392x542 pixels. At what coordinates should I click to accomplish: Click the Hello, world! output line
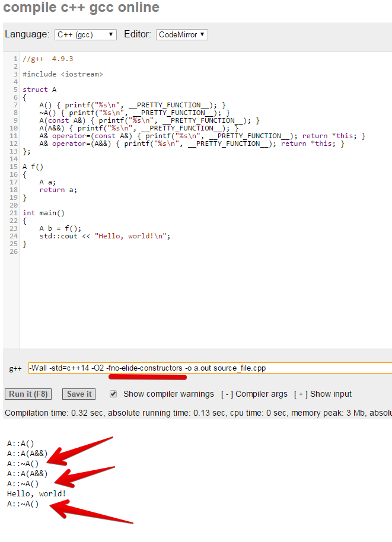tap(36, 493)
